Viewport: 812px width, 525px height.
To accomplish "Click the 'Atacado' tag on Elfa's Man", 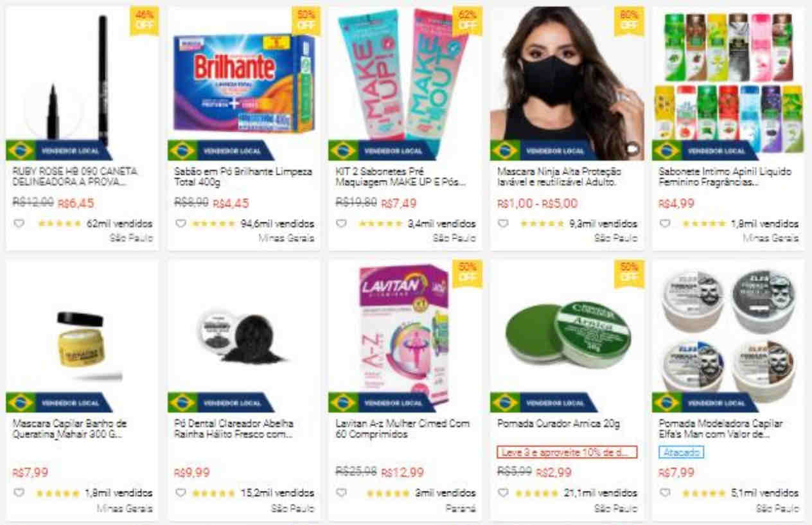I will (681, 452).
